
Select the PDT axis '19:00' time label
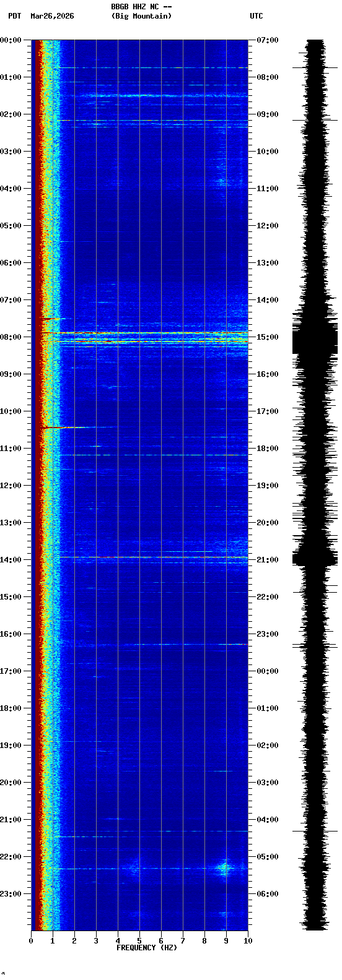(11, 746)
